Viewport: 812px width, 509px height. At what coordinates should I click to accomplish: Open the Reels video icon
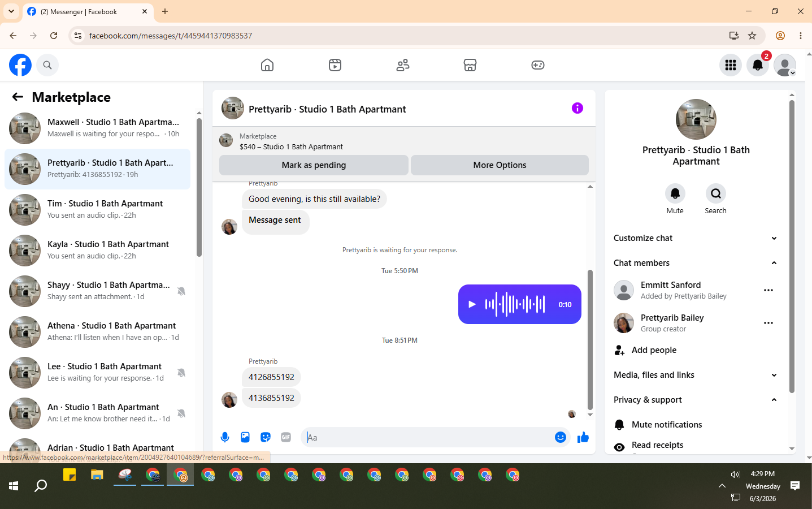(x=335, y=65)
